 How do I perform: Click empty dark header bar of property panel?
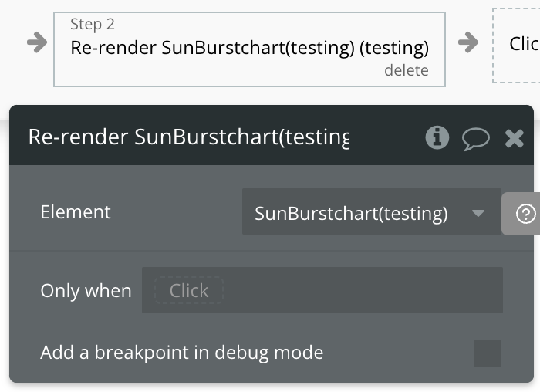[x=386, y=137]
